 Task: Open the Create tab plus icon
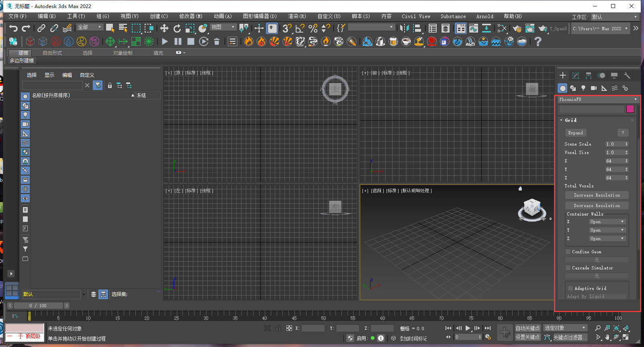[x=563, y=75]
